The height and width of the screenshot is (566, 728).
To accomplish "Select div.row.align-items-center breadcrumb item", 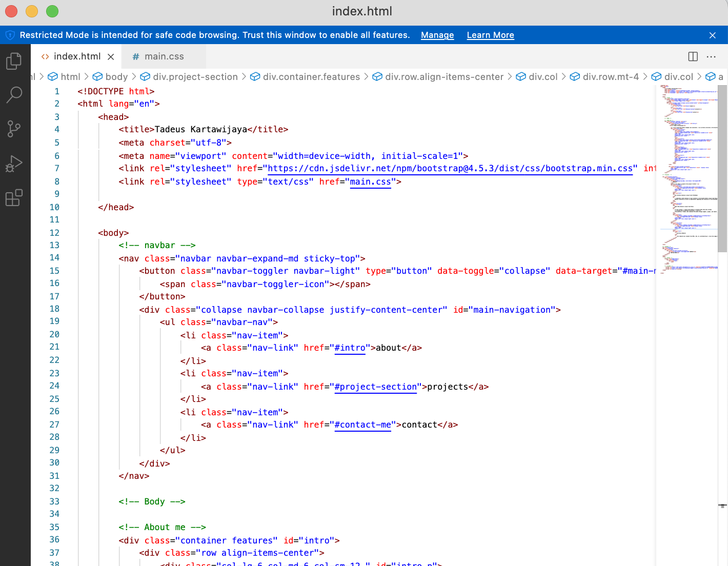I will 444,76.
